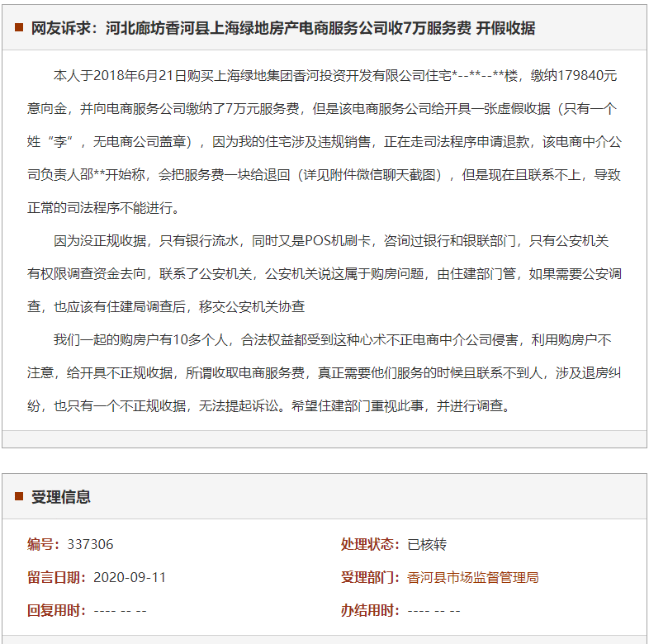Click the paragraph starting 我们一起的购房户

pyautogui.click(x=324, y=372)
